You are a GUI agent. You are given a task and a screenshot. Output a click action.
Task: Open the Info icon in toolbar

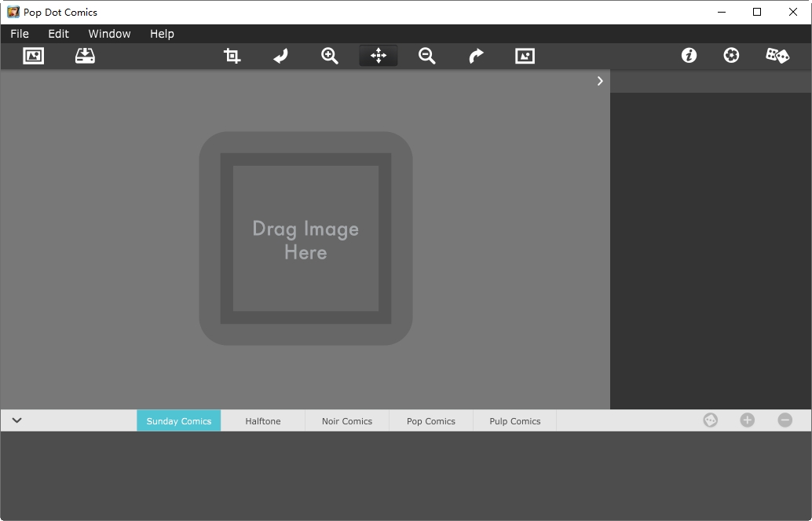(x=689, y=55)
